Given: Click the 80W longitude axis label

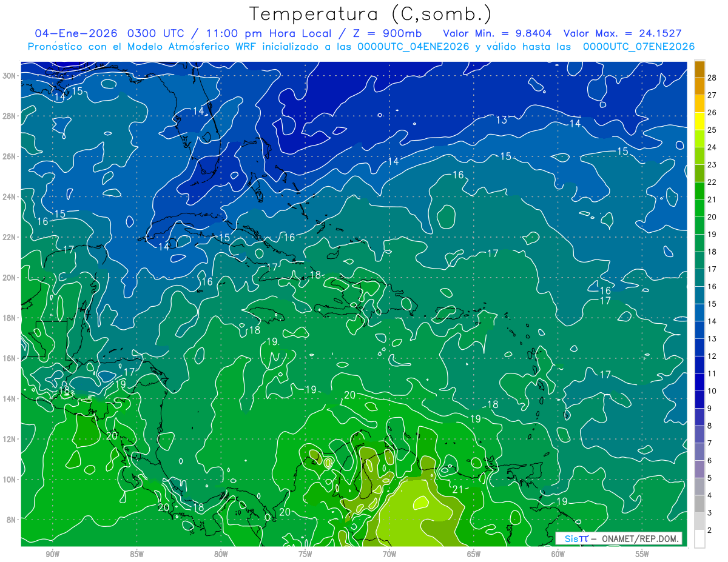Looking at the screenshot, I should coord(221,554).
